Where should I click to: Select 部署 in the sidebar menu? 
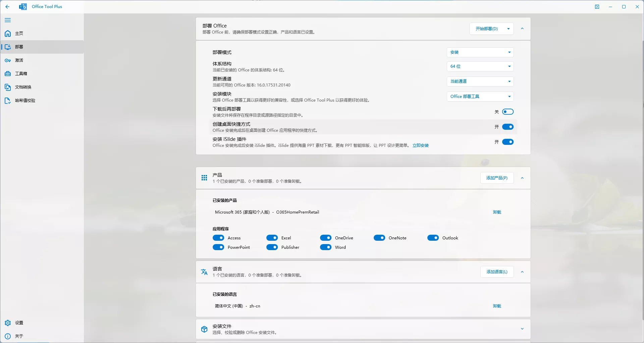[19, 47]
